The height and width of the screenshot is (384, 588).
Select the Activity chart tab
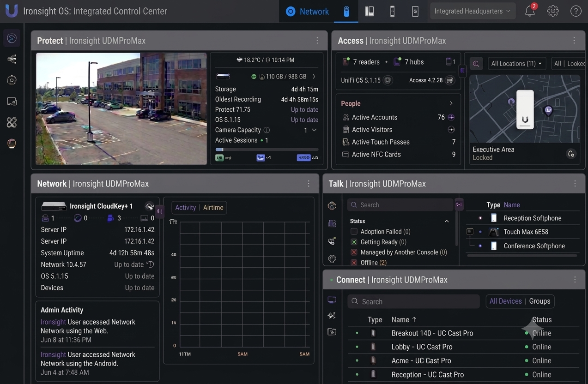[x=186, y=208]
